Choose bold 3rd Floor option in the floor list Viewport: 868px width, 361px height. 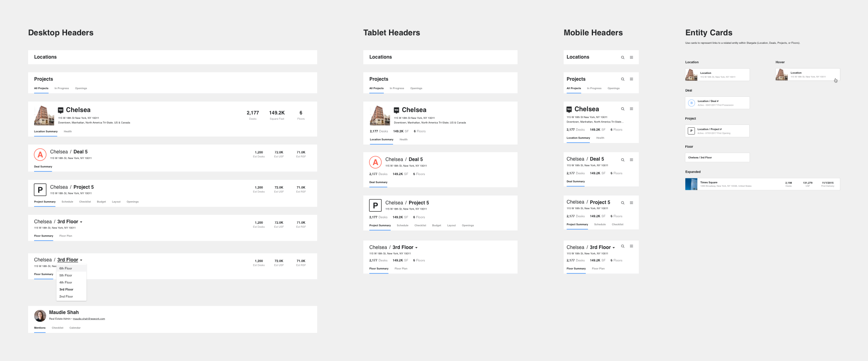pos(71,290)
